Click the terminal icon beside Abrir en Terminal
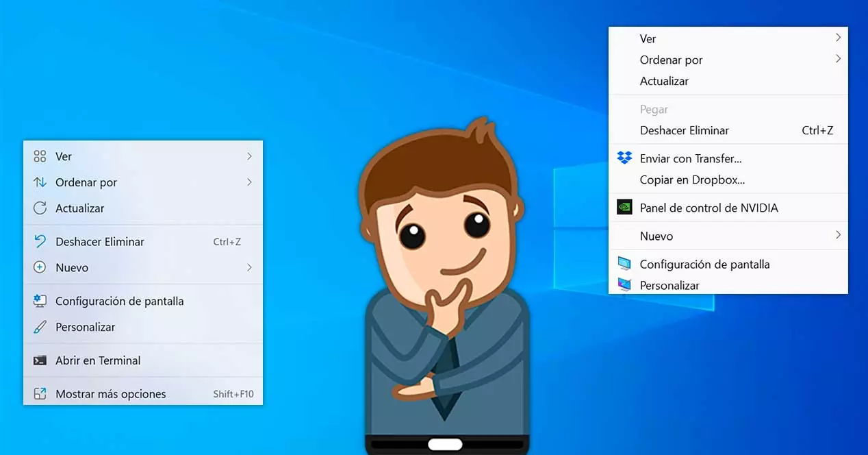Image resolution: width=868 pixels, height=455 pixels. (x=41, y=360)
